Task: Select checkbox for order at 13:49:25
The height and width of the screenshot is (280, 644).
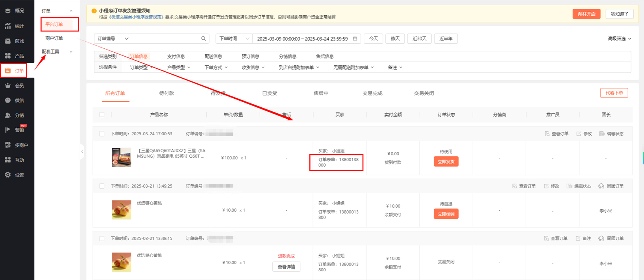Action: 102,186
